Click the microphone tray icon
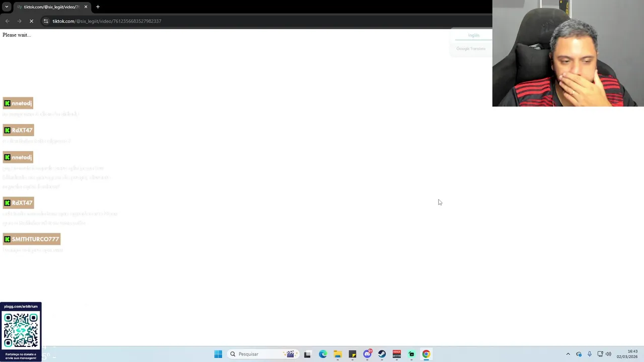Screen dimensions: 644x362 (589, 354)
